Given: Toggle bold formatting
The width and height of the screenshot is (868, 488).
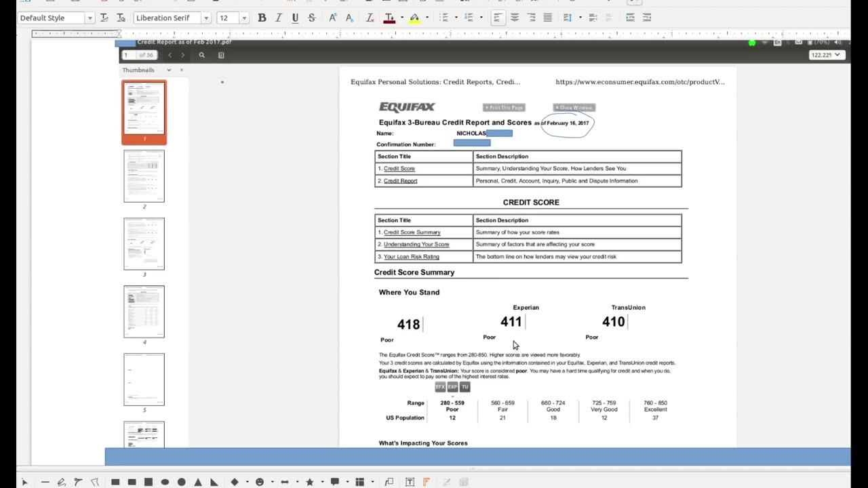Looking at the screenshot, I should (262, 18).
